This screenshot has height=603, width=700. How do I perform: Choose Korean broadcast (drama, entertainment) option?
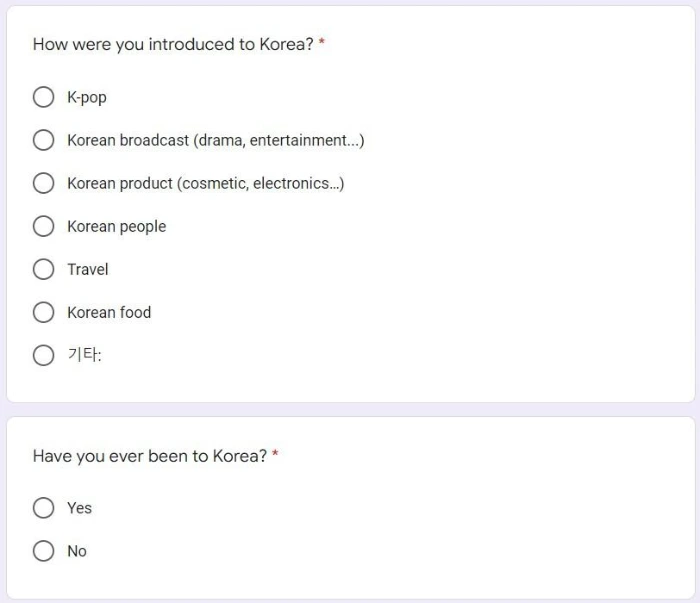click(43, 140)
